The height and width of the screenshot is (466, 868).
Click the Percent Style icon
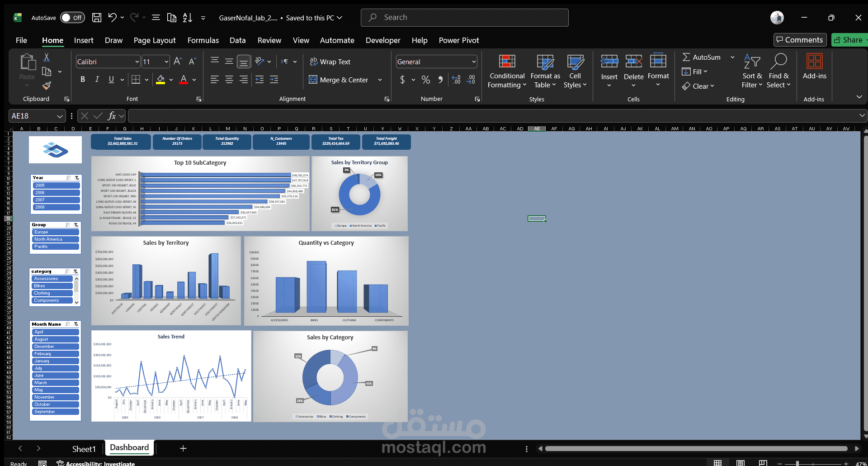click(426, 80)
